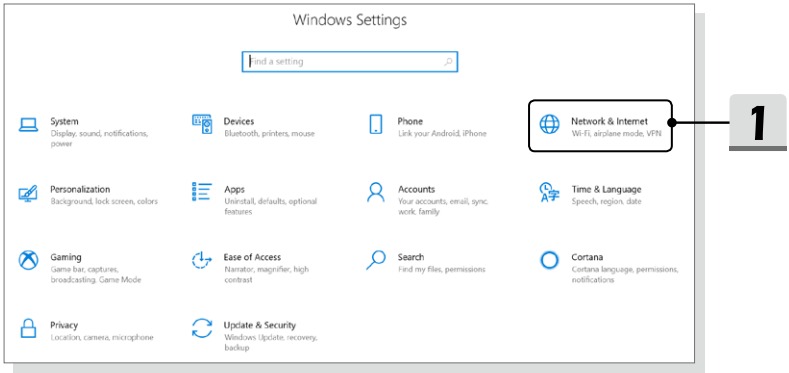Open the Accounts label
Viewport: 789px width, 373px height.
coord(416,189)
